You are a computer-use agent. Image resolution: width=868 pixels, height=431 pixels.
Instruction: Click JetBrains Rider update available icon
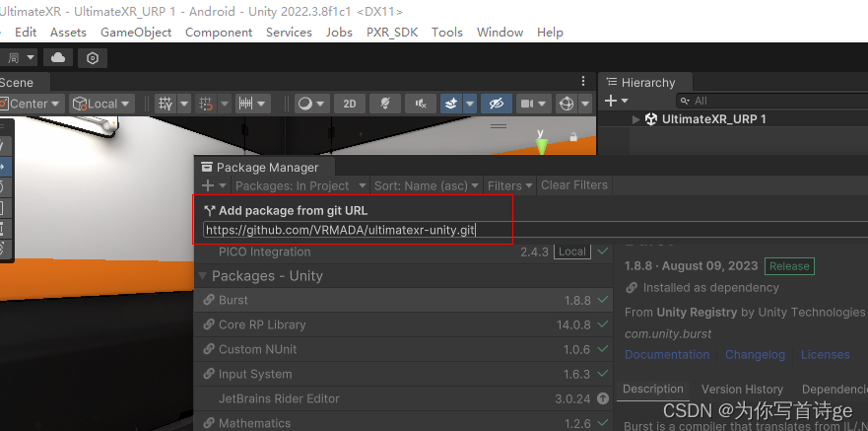(603, 398)
